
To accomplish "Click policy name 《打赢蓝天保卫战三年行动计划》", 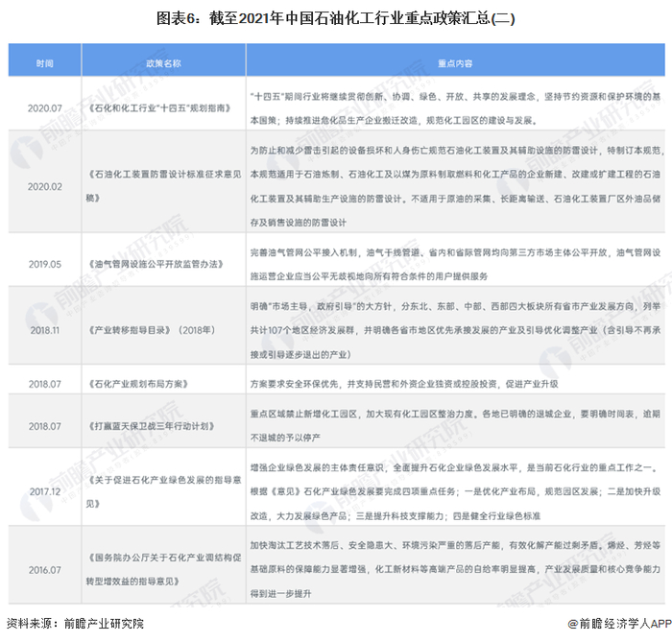I will click(151, 426).
